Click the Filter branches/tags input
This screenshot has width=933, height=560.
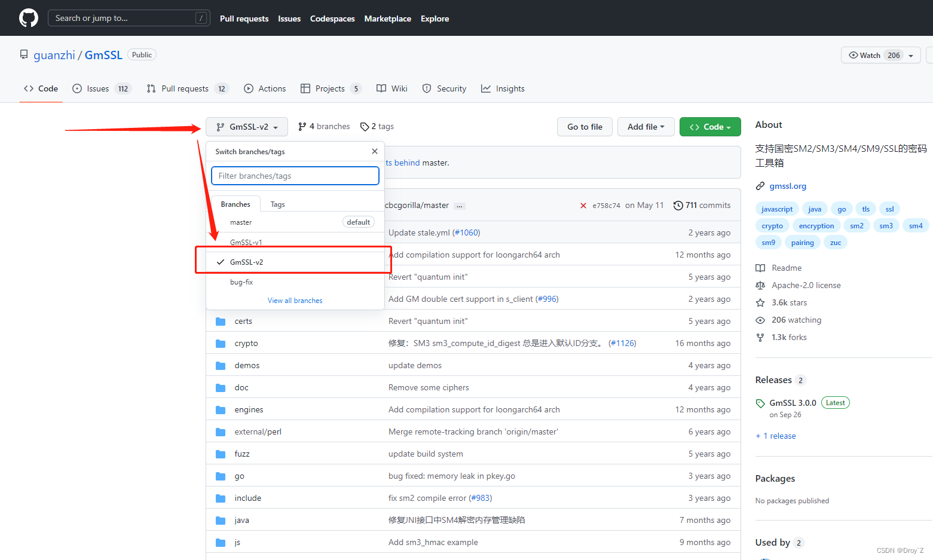tap(295, 176)
